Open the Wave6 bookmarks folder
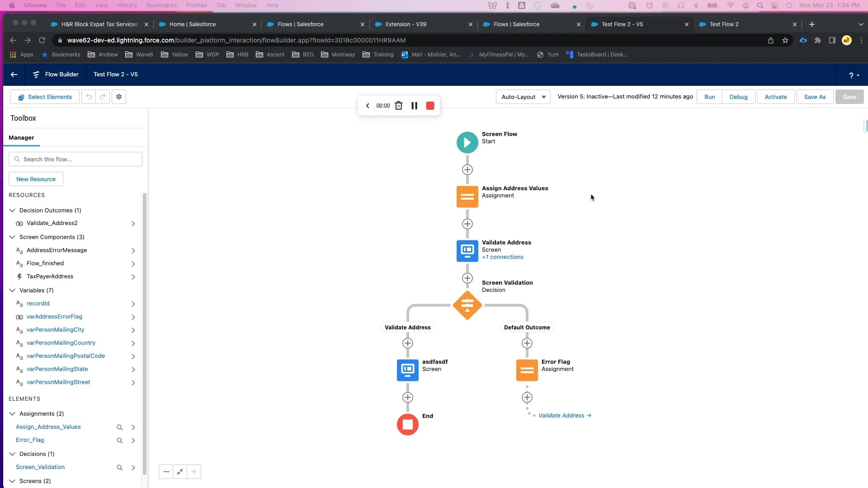868x488 pixels. coord(139,55)
